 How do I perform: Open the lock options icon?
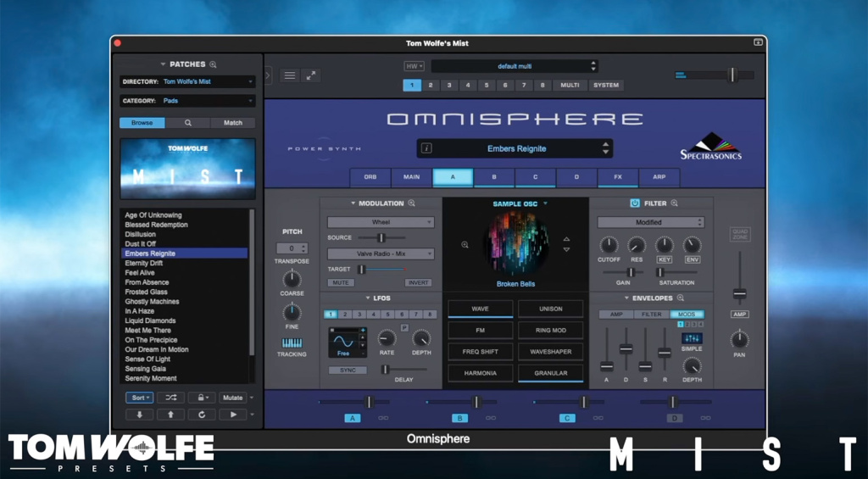click(202, 398)
